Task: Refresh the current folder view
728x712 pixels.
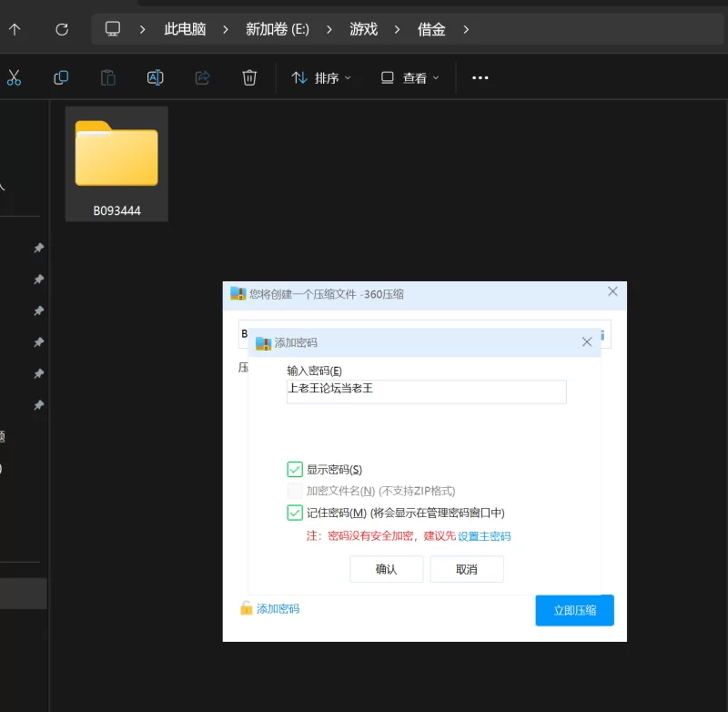Action: click(x=62, y=30)
